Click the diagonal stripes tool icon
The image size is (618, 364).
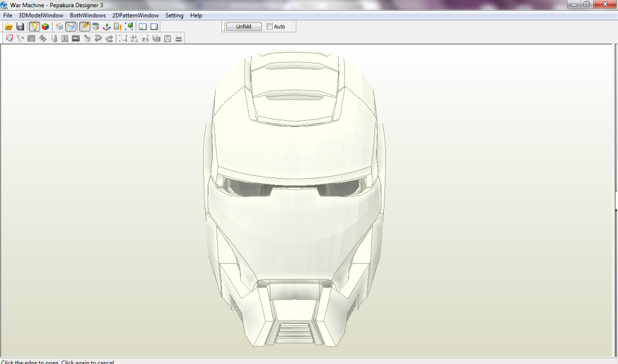[x=43, y=39]
